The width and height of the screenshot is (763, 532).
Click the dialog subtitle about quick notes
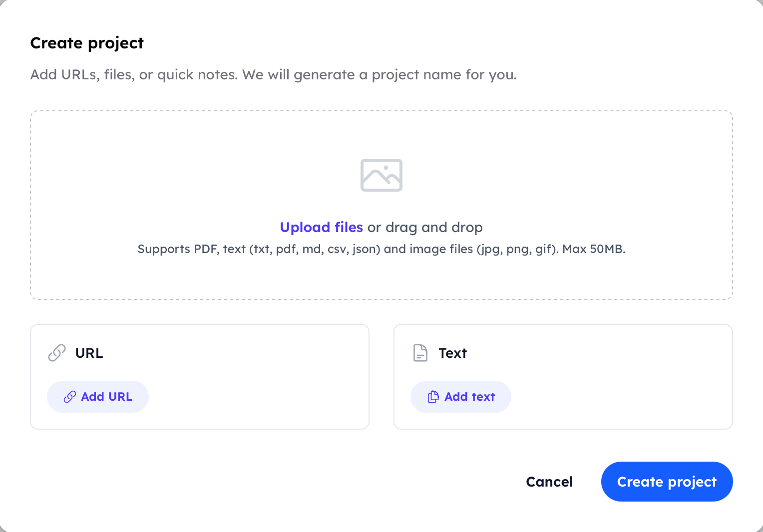(x=274, y=74)
